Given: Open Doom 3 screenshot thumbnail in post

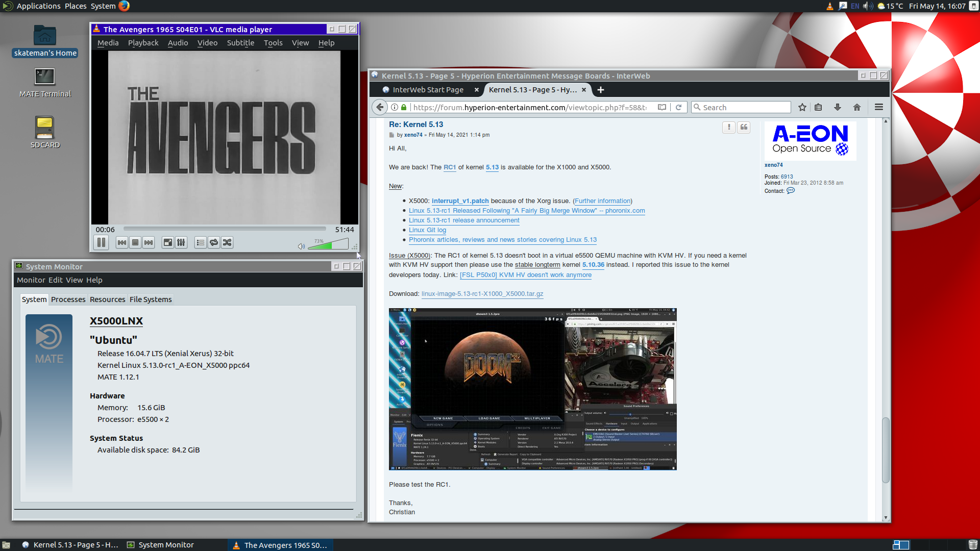Looking at the screenshot, I should (532, 389).
